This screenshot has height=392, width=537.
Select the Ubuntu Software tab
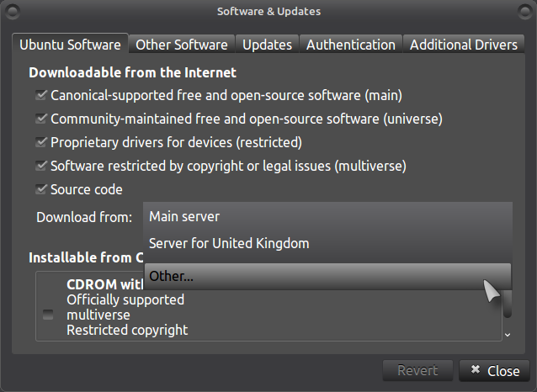(x=70, y=45)
